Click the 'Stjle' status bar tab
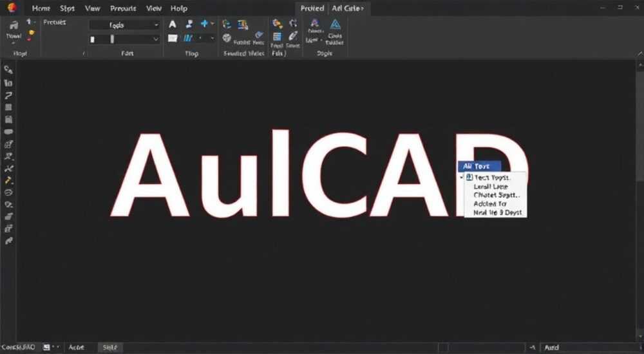The image size is (644, 354). (109, 348)
